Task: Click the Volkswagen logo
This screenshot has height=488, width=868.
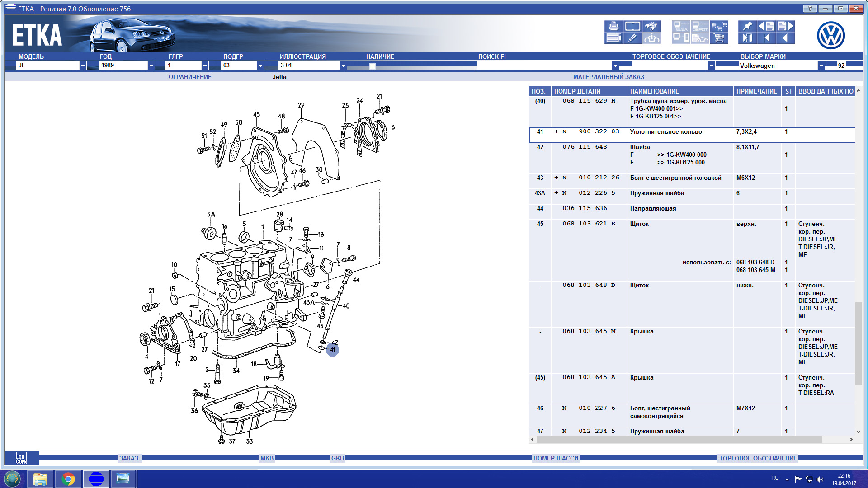Action: pyautogui.click(x=830, y=35)
